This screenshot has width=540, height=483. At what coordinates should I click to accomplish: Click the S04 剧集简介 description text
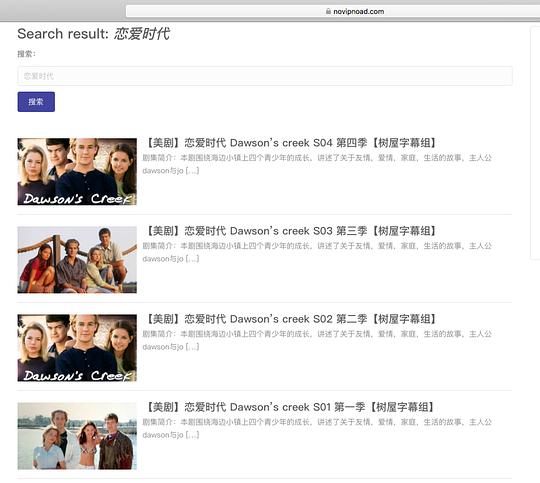[317, 164]
